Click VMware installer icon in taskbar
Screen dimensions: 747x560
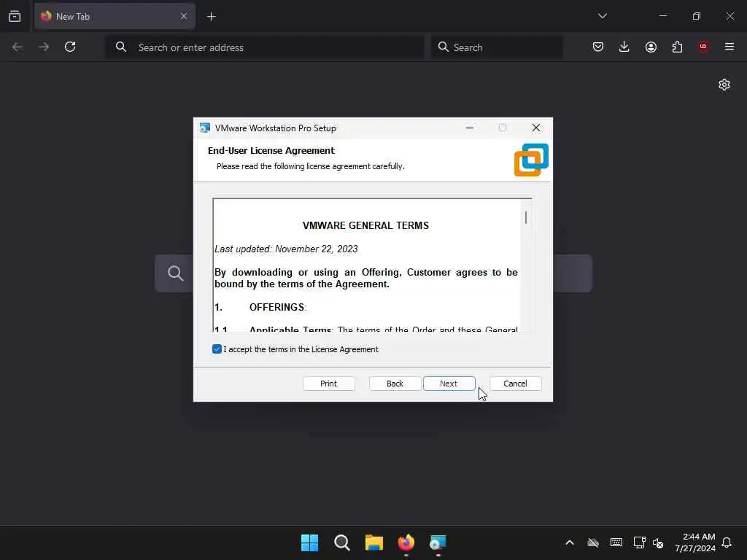438,542
